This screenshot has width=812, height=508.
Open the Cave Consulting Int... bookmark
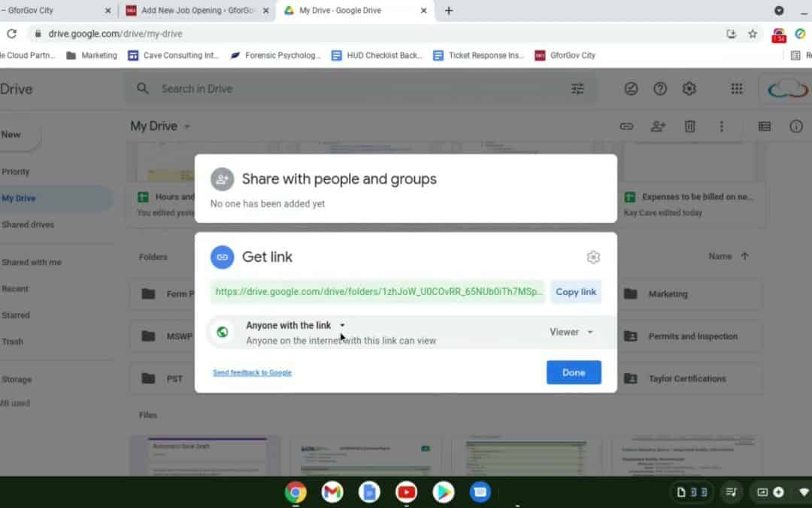[174, 56]
